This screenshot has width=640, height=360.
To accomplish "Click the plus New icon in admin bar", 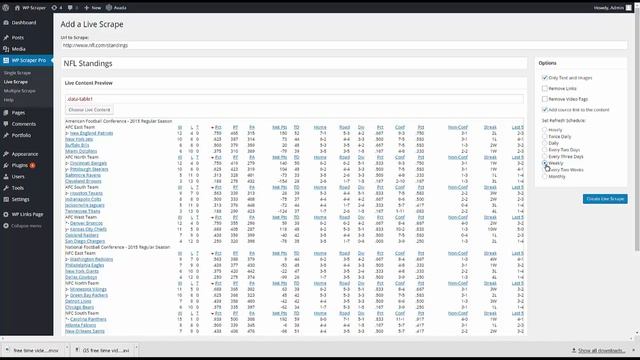I will click(x=87, y=7).
